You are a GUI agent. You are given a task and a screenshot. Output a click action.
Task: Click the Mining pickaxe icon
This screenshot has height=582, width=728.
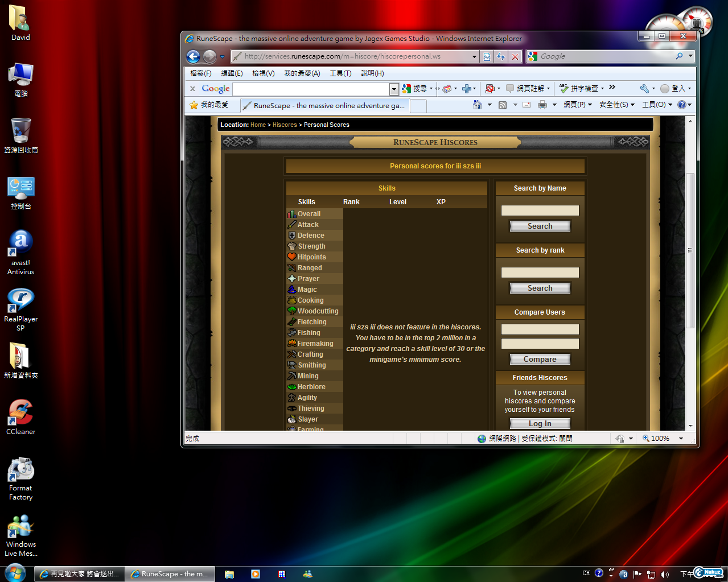click(x=291, y=376)
